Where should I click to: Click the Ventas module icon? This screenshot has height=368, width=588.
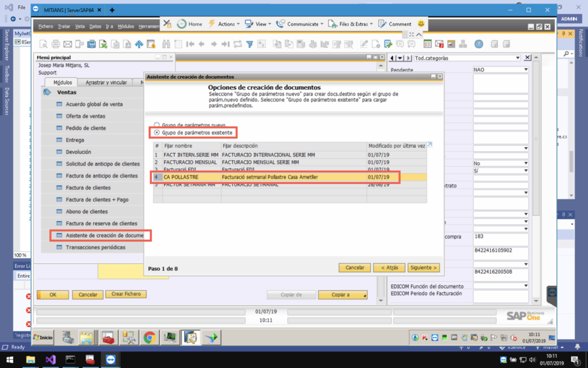click(47, 92)
